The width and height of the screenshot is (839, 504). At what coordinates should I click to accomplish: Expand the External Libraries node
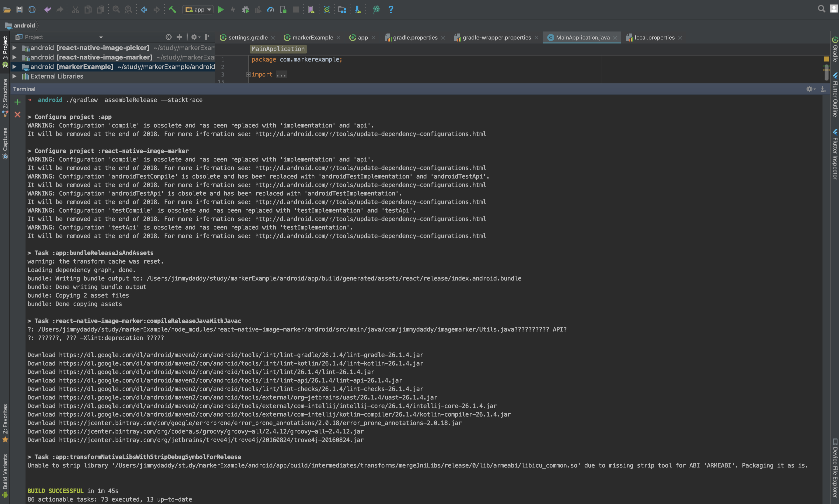coord(14,76)
